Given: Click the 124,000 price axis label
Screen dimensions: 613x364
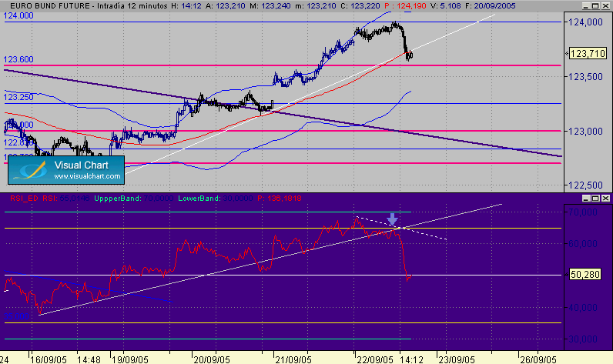Looking at the screenshot, I should click(x=585, y=22).
